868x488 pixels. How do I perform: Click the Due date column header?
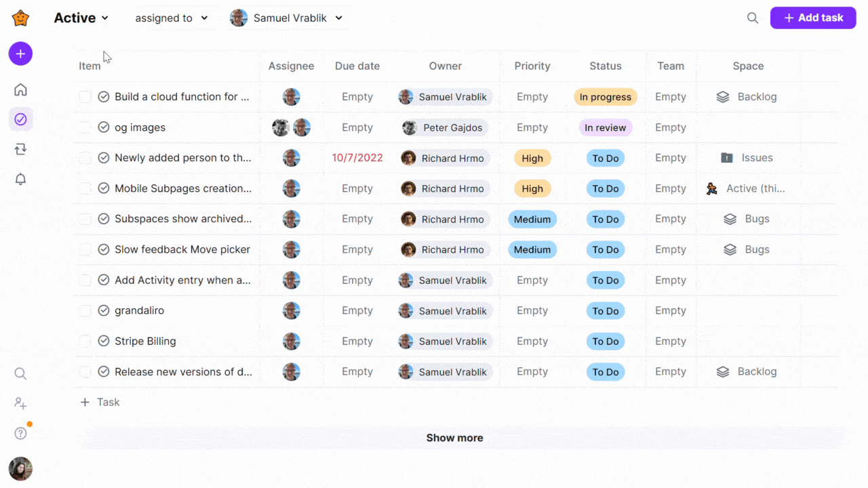coord(357,66)
